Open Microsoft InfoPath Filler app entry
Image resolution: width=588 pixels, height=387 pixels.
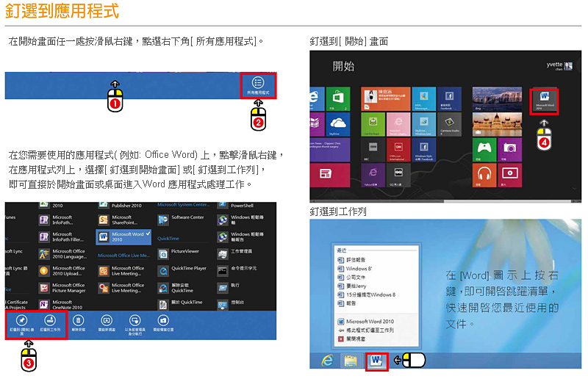(62, 236)
